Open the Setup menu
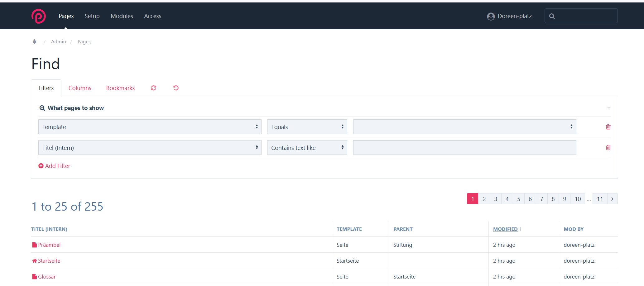644x286 pixels. tap(92, 16)
